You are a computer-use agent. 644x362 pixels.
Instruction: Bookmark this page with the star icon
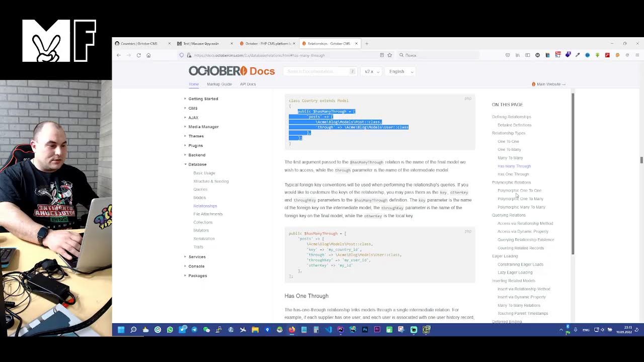coord(389,55)
